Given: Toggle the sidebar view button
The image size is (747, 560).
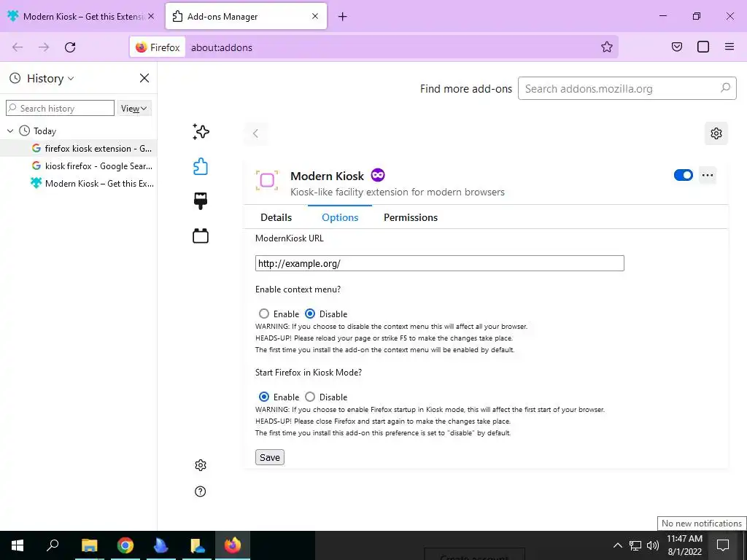Looking at the screenshot, I should click(x=703, y=47).
